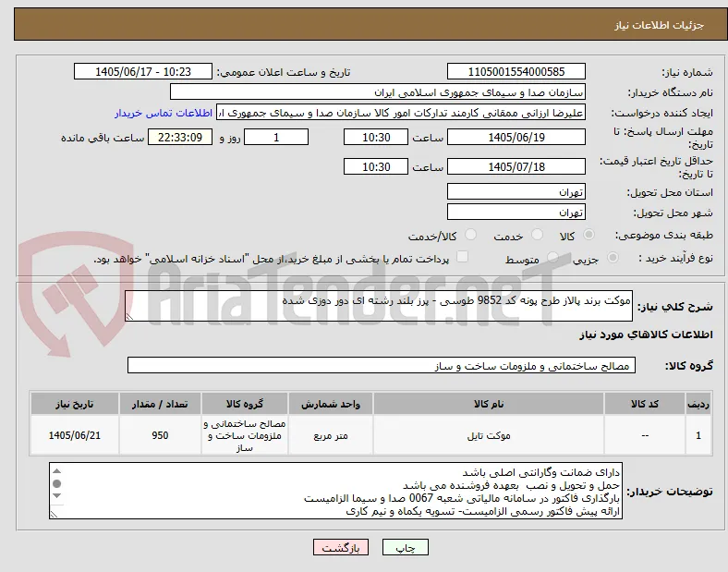Click the scroll down arrow in buyer notes

tap(56, 496)
